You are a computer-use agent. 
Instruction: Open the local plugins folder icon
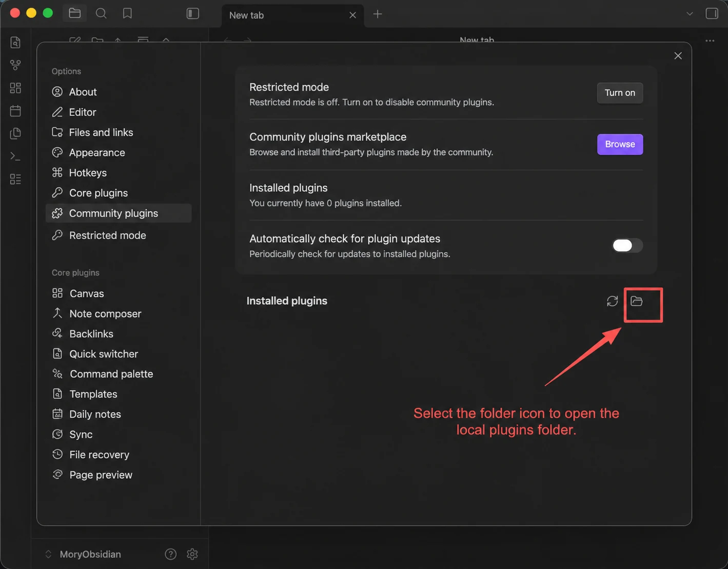click(x=636, y=301)
